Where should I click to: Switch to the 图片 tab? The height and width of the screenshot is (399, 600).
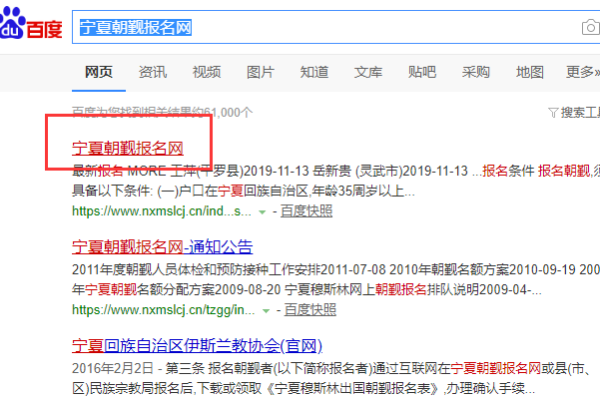click(x=261, y=72)
